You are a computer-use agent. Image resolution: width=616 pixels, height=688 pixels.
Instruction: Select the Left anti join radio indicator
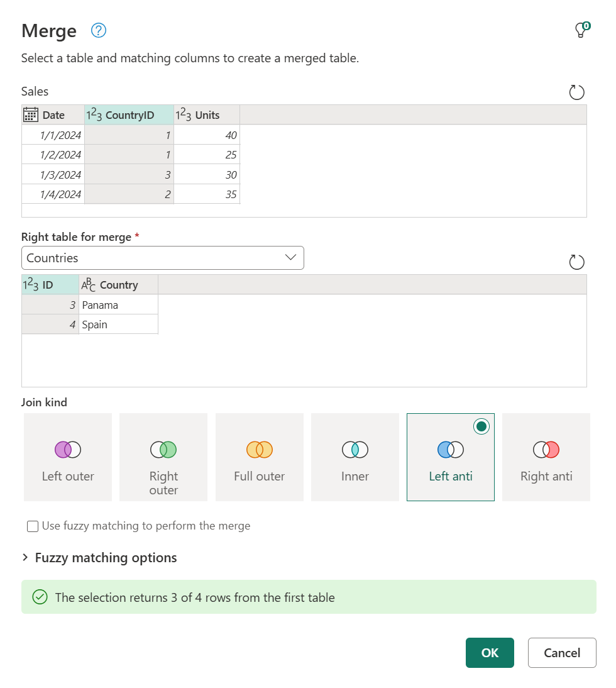click(x=481, y=426)
